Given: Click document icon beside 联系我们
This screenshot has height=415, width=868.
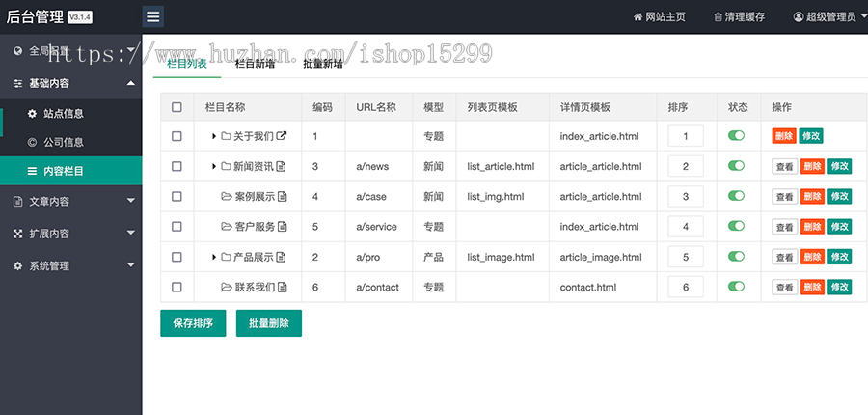Looking at the screenshot, I should tap(283, 287).
